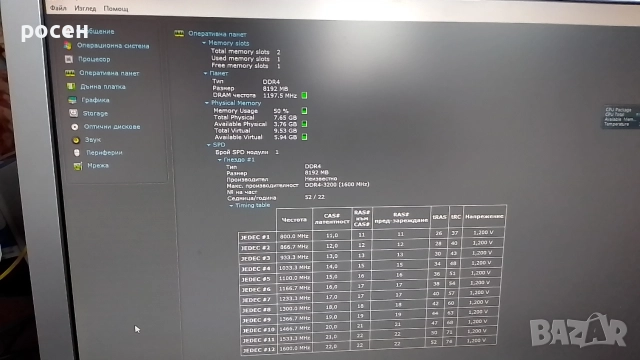Open the Процесор section
640x360 pixels.
click(94, 59)
